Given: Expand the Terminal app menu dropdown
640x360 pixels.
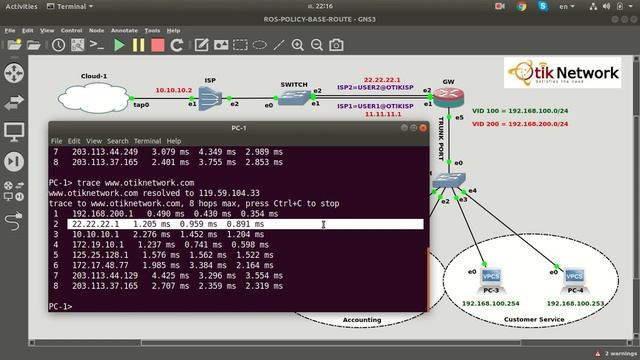Looking at the screenshot, I should [70, 6].
